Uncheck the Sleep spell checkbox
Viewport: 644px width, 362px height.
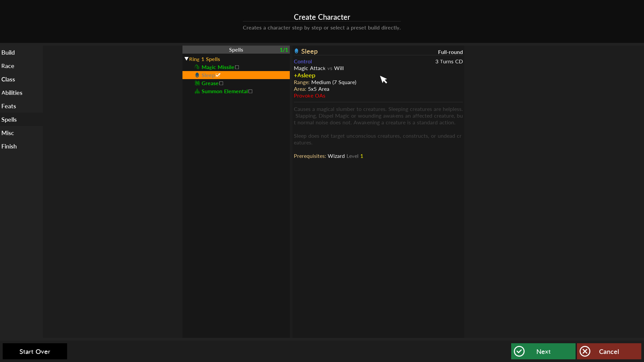click(x=218, y=75)
